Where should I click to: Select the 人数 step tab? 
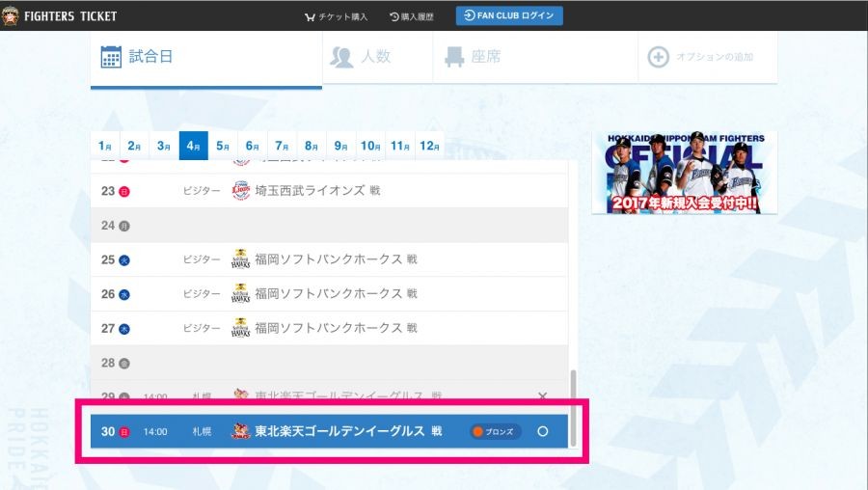[377, 57]
